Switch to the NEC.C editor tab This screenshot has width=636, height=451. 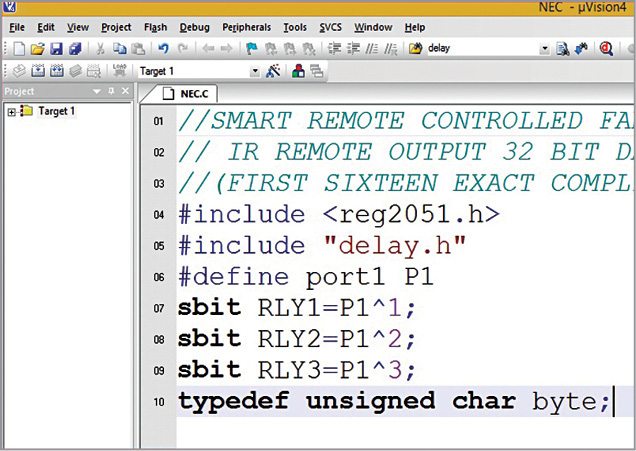(194, 93)
